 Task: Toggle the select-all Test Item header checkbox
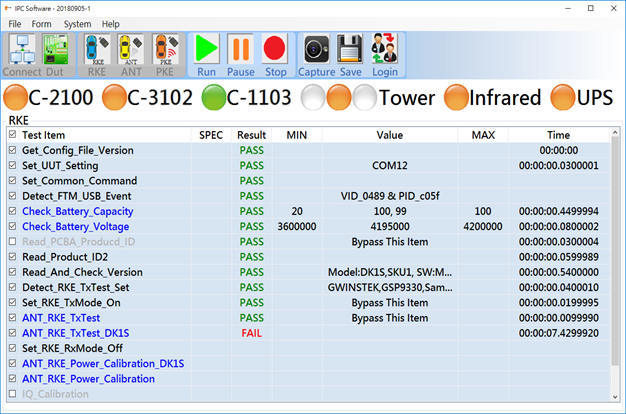12,134
